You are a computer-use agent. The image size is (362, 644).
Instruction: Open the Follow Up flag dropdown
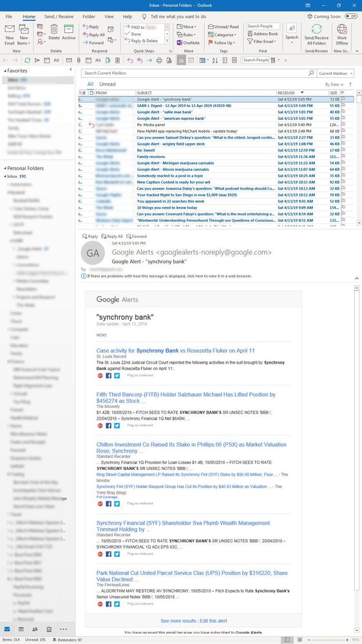222,43
